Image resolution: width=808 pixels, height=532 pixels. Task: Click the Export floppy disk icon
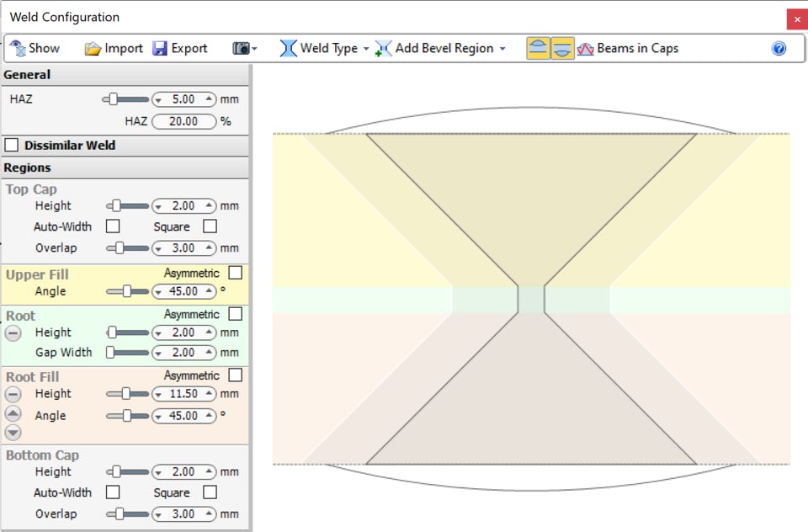[x=160, y=49]
